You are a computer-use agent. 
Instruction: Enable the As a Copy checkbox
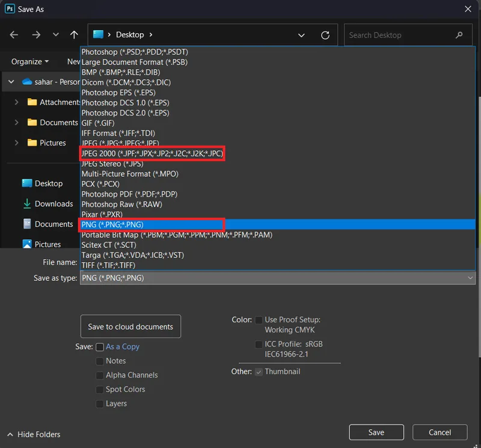[x=100, y=347]
